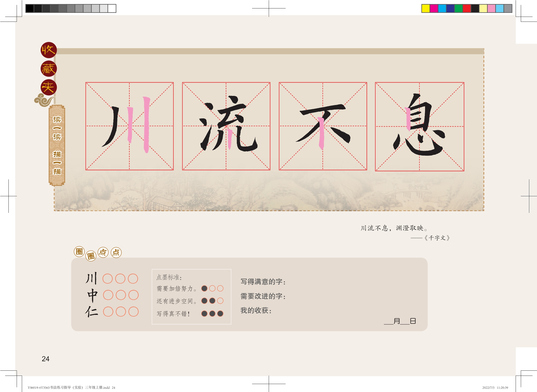The width and height of the screenshot is (537, 392).
Task: Mark the second rating circle beside 中
Action: [121, 295]
